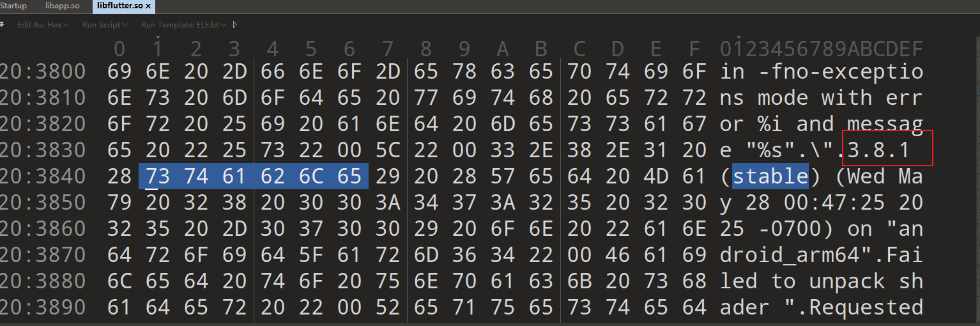Viewport: 980px width, 326px height.
Task: Close the libflutter.so tab
Action: pyautogui.click(x=149, y=6)
